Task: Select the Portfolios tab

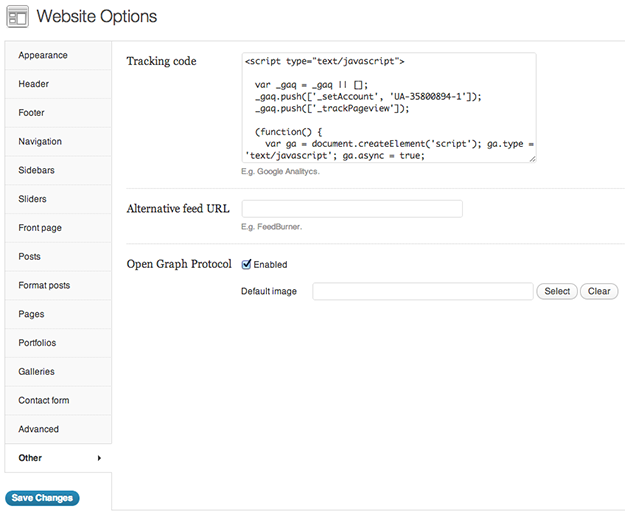Action: (37, 343)
